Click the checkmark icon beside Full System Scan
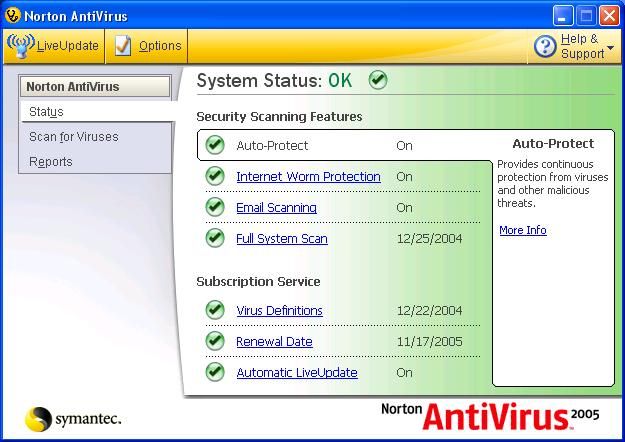 coord(215,238)
